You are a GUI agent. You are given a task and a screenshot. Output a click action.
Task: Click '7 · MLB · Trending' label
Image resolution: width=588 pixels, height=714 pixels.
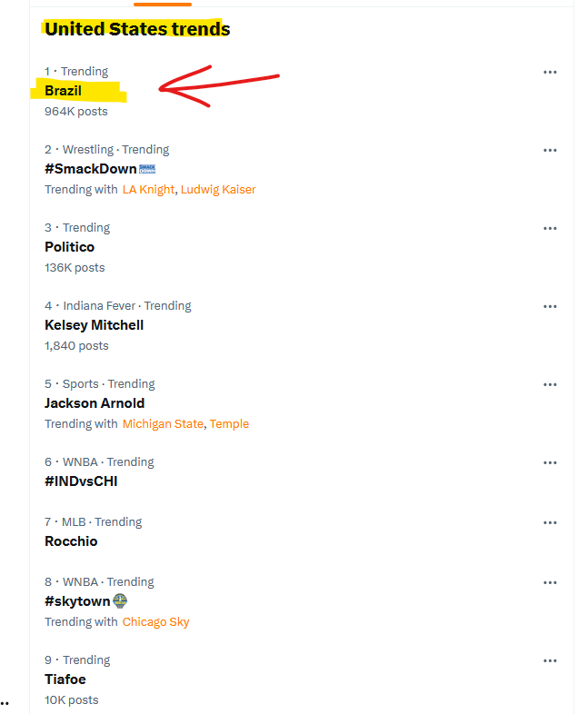click(93, 521)
